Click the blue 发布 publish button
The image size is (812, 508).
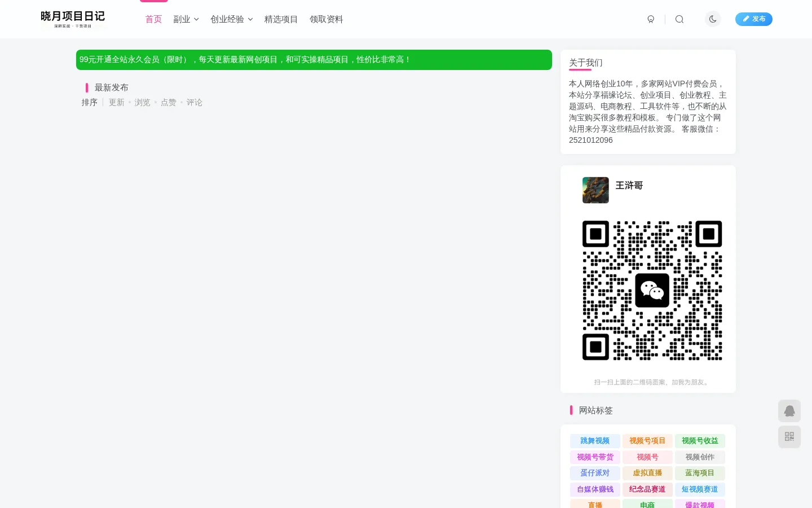[x=753, y=19]
